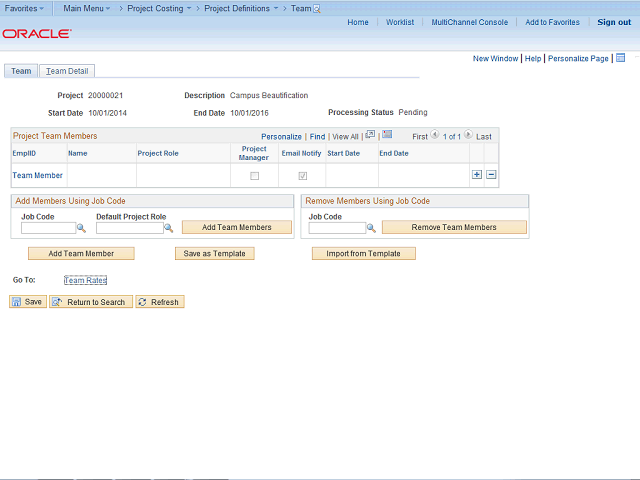Refresh the page with Refresh button
This screenshot has width=640, height=480.
pos(160,302)
